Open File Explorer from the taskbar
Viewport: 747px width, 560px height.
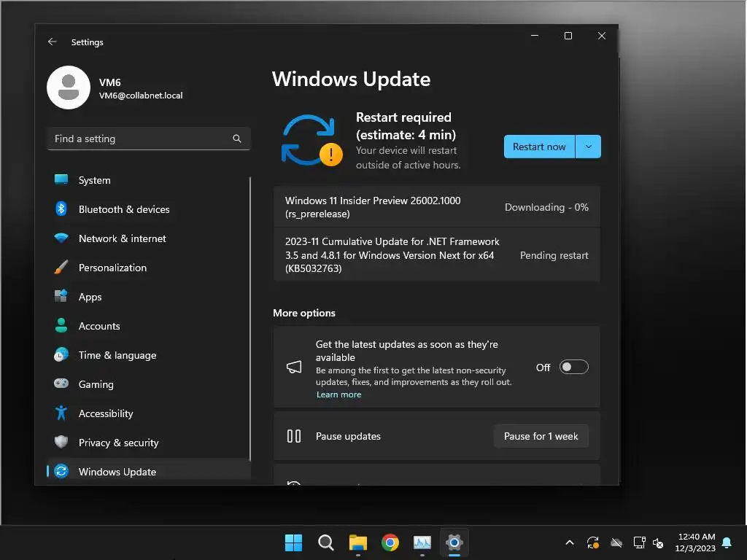pyautogui.click(x=357, y=542)
